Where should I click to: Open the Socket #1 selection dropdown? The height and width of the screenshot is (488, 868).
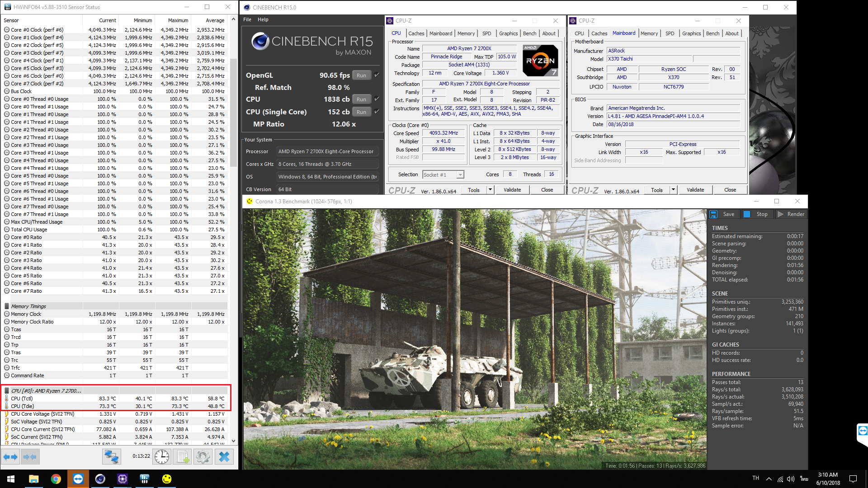pyautogui.click(x=460, y=175)
